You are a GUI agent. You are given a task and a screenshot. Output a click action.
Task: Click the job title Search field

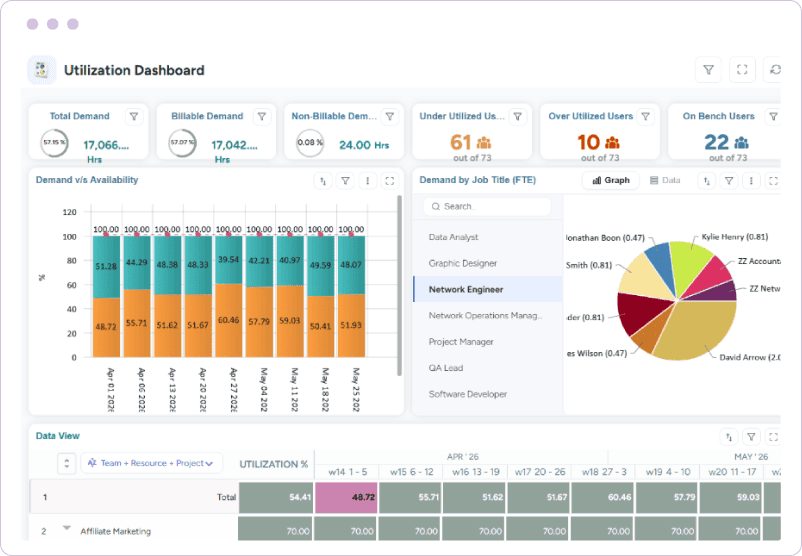[487, 207]
